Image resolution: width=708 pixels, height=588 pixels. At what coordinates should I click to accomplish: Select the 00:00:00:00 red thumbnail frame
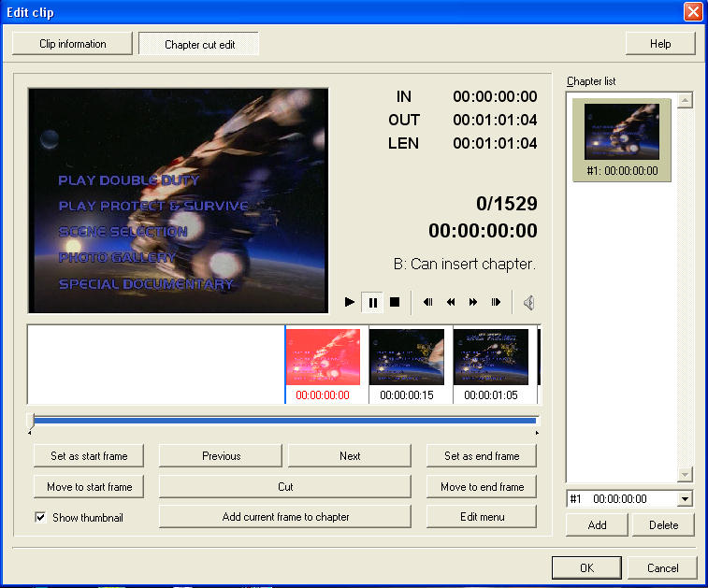323,357
